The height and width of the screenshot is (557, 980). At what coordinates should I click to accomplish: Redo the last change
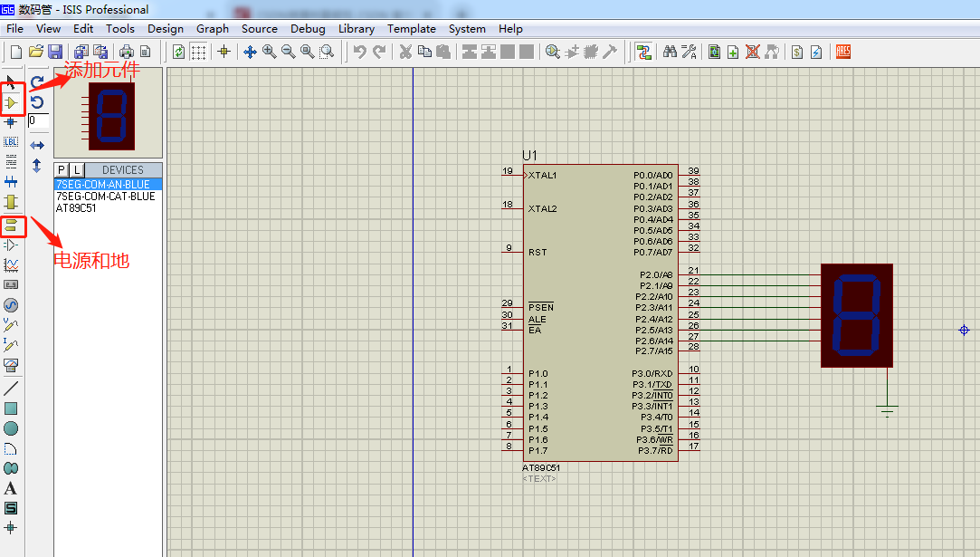379,52
